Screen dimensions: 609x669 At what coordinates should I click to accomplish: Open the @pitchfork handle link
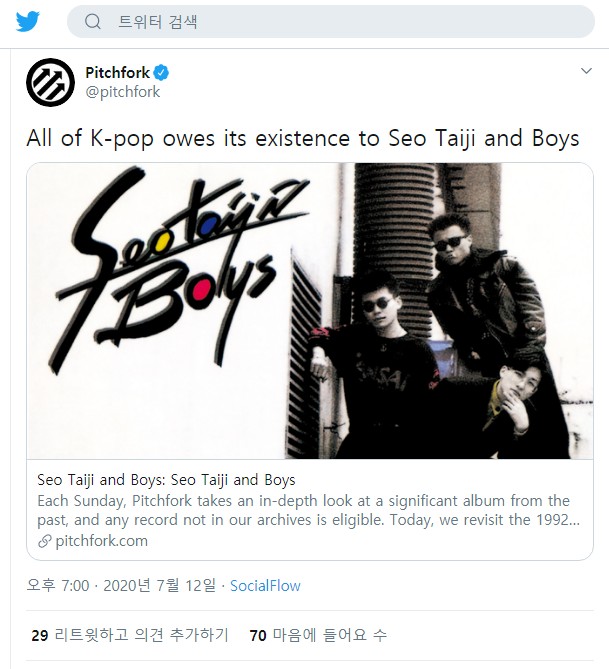(123, 92)
